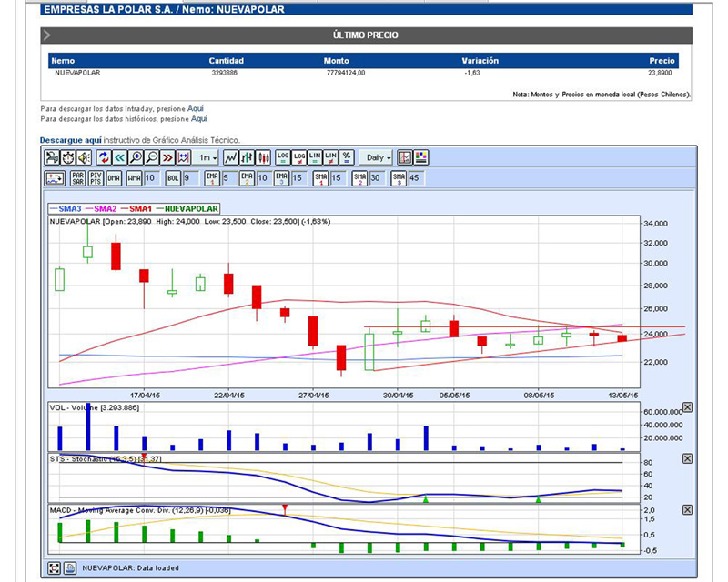The width and height of the screenshot is (728, 582).
Task: Toggle the DMA indicator
Action: coord(114,178)
